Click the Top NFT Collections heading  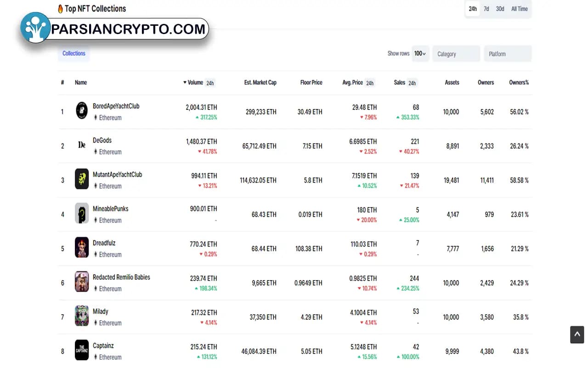pyautogui.click(x=95, y=9)
